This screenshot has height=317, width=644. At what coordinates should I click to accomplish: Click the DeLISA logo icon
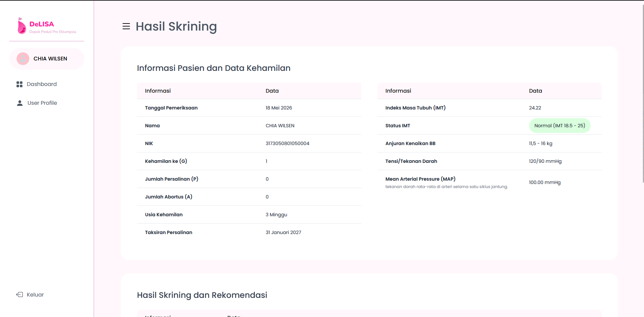point(21,26)
